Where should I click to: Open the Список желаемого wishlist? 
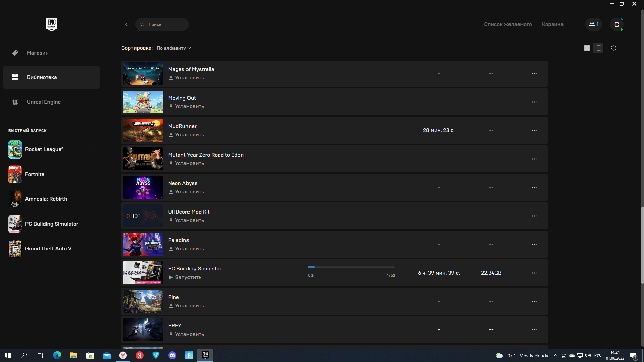pyautogui.click(x=508, y=24)
